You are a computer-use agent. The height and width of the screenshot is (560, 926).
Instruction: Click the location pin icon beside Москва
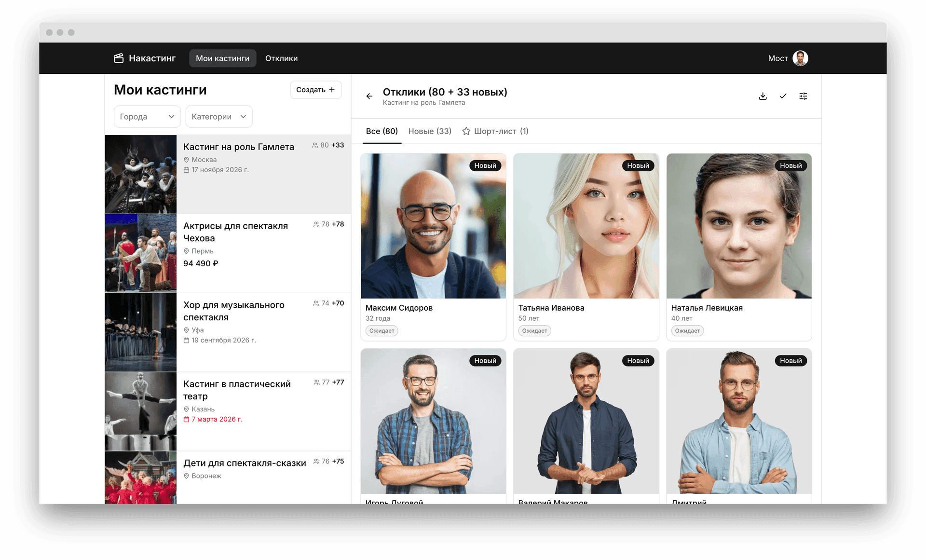[186, 160]
